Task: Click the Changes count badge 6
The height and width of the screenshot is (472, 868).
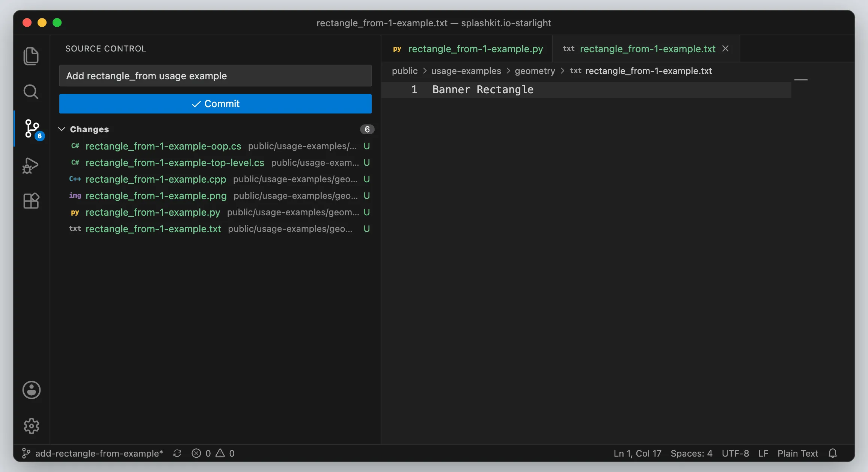Action: click(367, 129)
